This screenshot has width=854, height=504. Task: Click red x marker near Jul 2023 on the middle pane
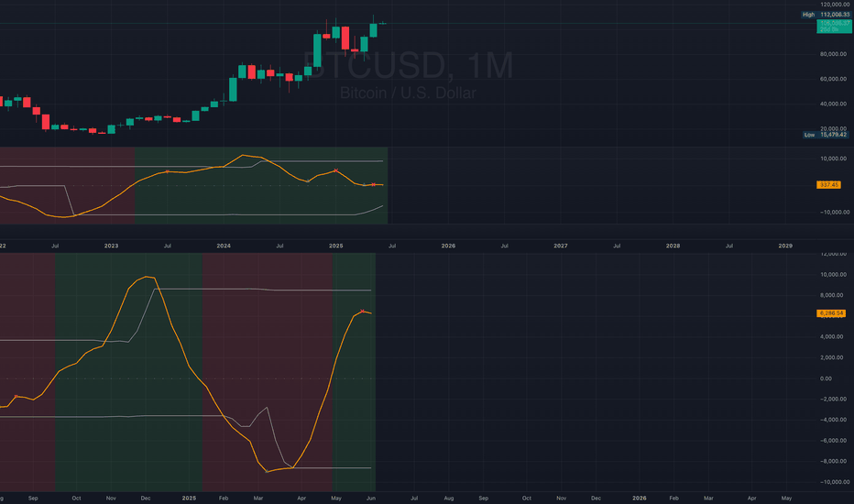(x=167, y=171)
